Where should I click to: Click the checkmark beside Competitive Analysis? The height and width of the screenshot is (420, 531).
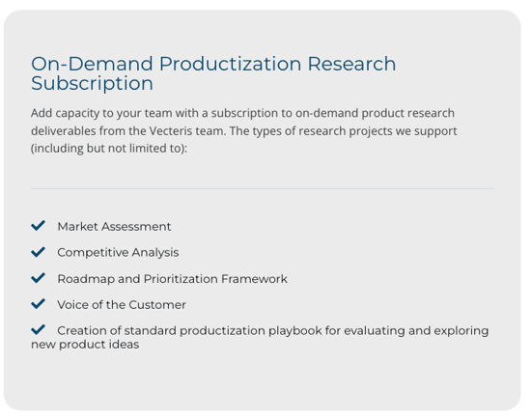(x=38, y=252)
